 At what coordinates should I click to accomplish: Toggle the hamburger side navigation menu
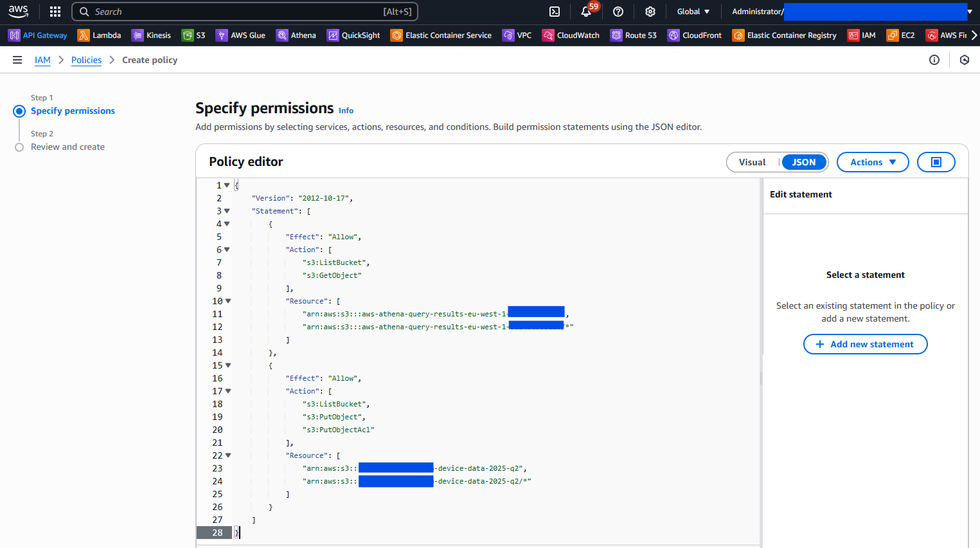tap(17, 60)
